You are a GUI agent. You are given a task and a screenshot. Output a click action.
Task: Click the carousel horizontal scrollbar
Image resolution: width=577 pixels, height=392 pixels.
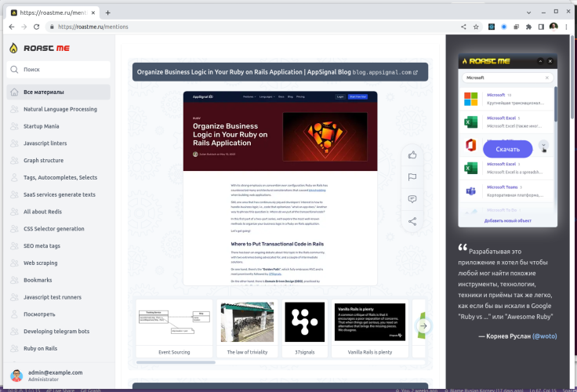(x=176, y=362)
